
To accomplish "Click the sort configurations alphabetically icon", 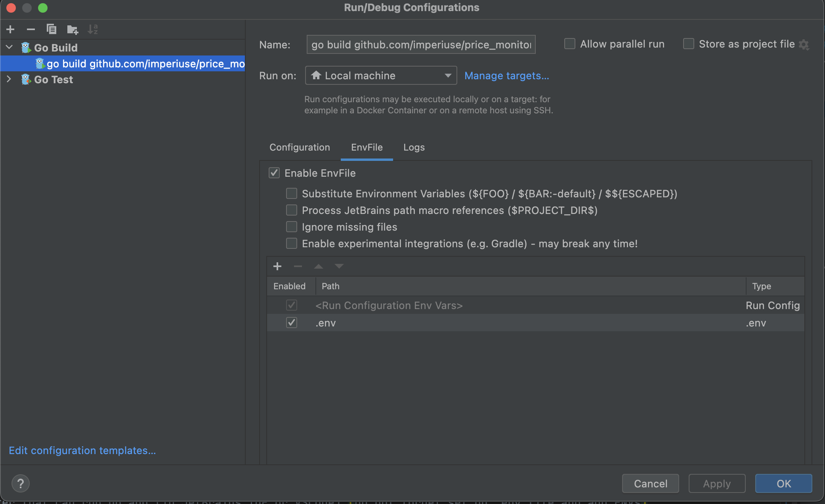I will point(93,29).
